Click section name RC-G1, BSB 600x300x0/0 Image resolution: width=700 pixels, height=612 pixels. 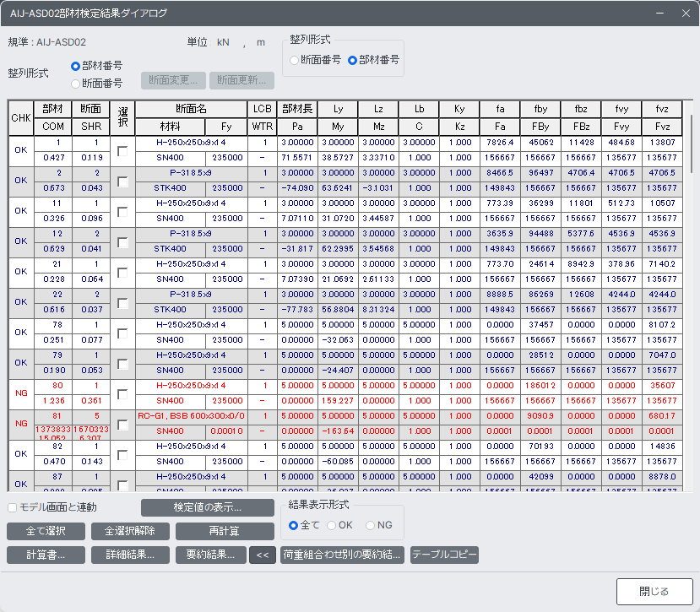(191, 416)
